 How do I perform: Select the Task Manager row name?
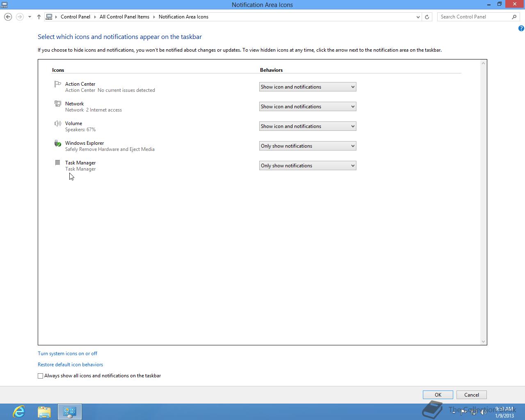point(80,163)
